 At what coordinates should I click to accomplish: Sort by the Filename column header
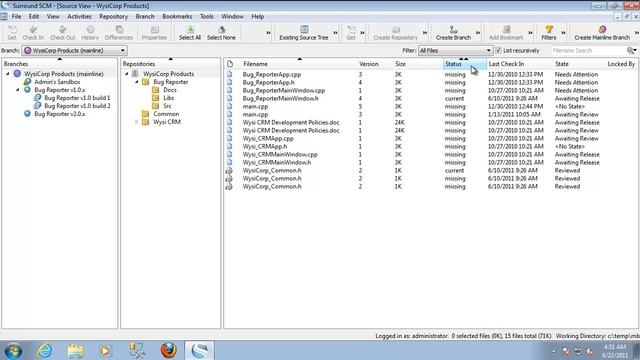[255, 64]
